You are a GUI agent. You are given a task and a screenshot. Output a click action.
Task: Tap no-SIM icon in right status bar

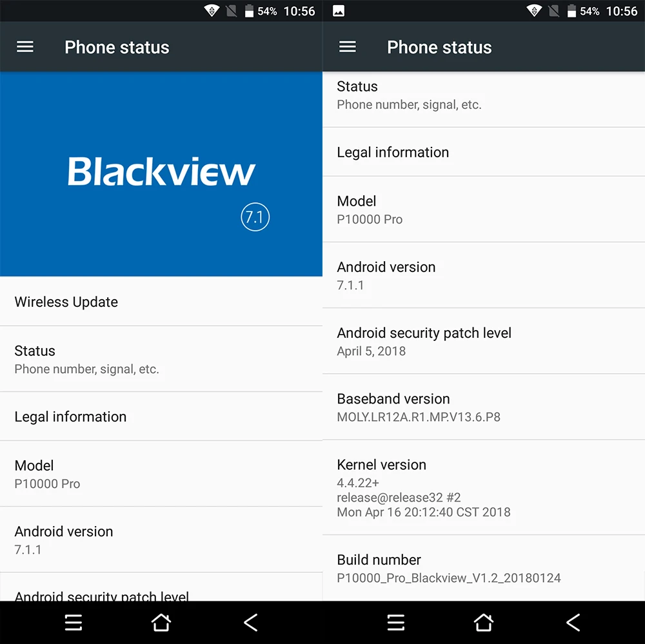point(554,11)
